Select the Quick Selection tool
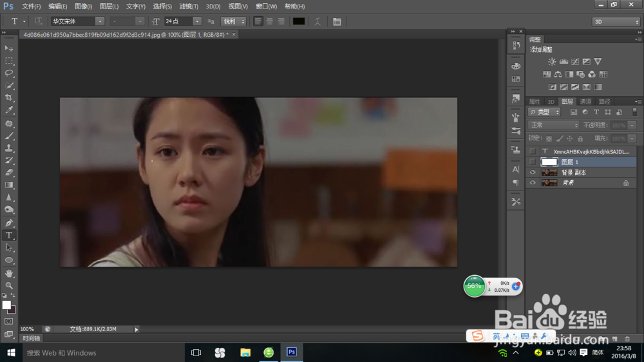 coord(9,86)
